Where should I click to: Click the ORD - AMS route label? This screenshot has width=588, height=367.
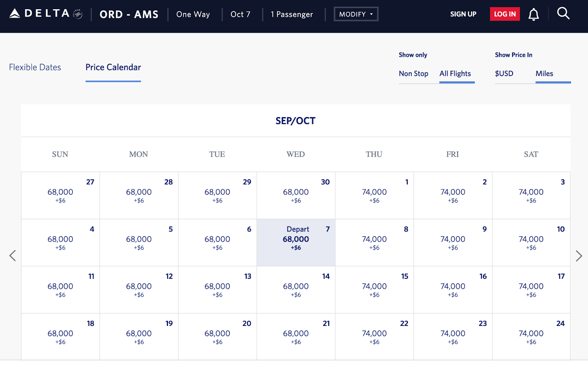(x=128, y=14)
